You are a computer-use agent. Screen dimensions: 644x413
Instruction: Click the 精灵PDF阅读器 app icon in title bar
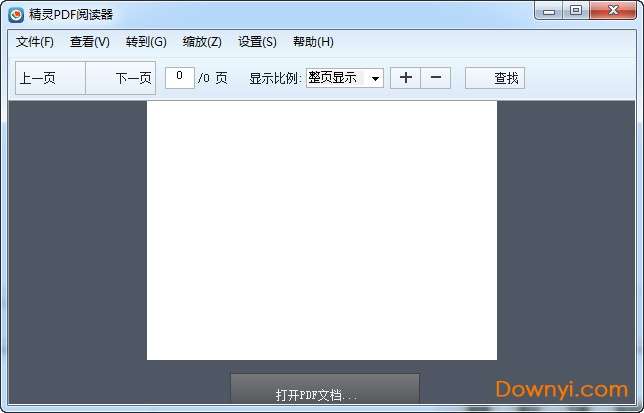[16, 15]
